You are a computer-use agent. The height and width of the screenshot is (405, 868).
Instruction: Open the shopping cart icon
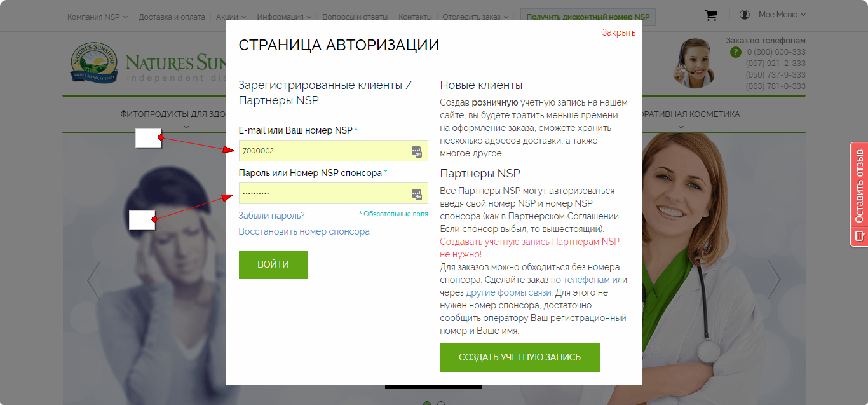click(x=711, y=15)
